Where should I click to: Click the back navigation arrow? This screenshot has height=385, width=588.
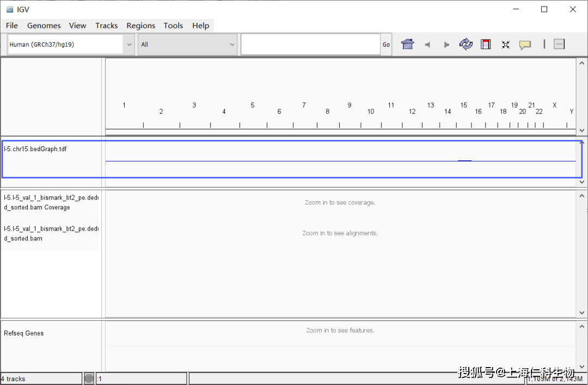click(427, 45)
